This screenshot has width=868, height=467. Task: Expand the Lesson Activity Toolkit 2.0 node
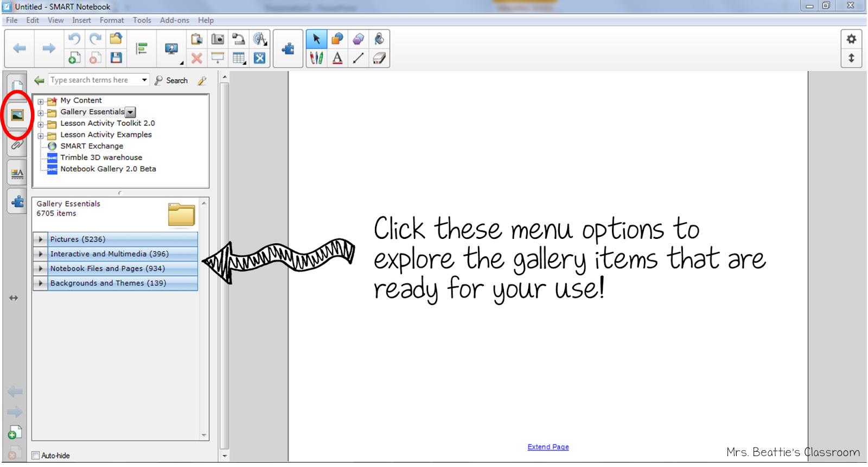(41, 124)
